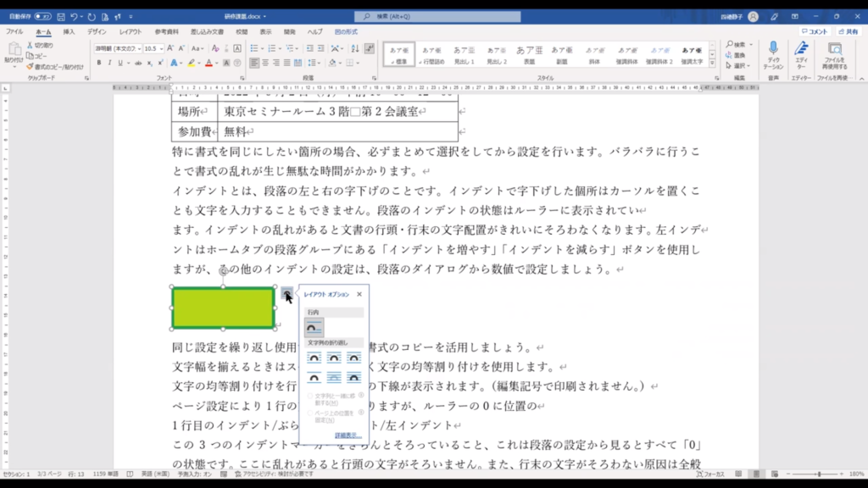This screenshot has height=488, width=868.
Task: Select 見出し 1 style
Action: (x=465, y=55)
